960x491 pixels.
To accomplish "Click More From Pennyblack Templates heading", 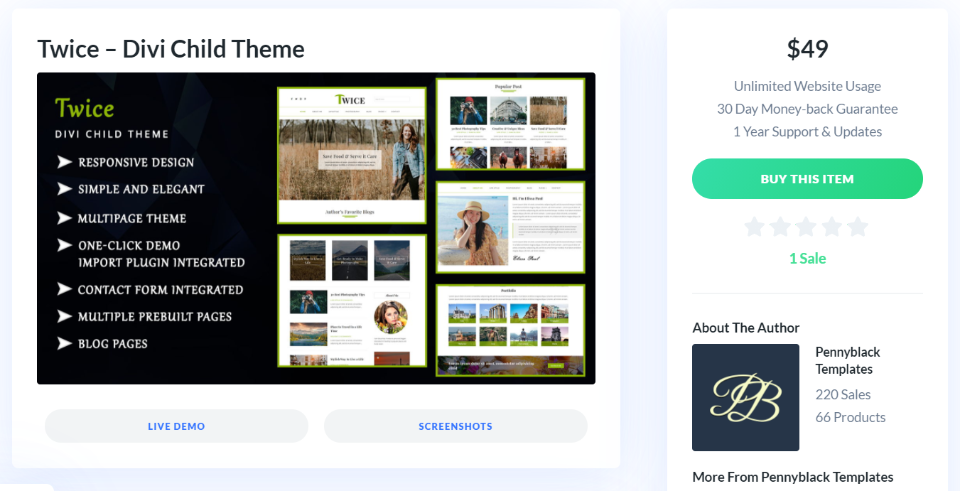I will [x=793, y=477].
